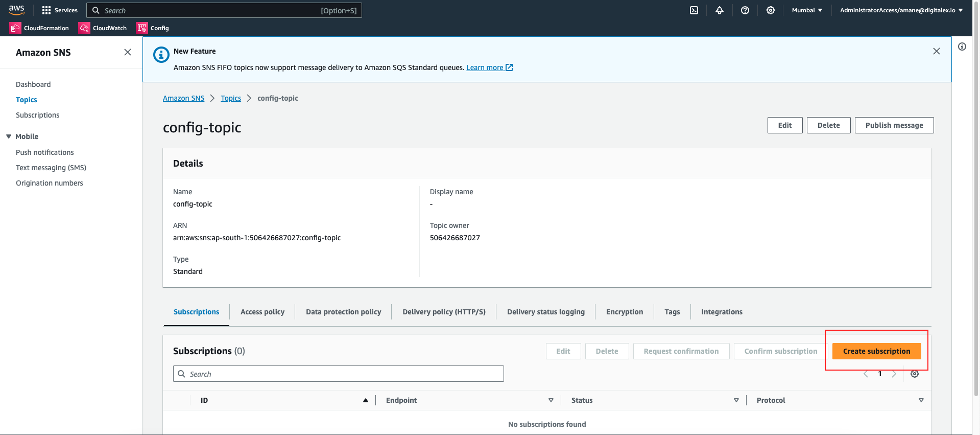Open the AWS support help icon
This screenshot has height=435, width=980.
tap(745, 10)
